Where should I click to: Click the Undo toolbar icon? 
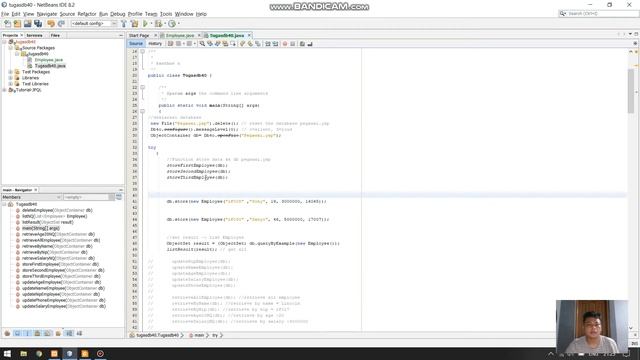(x=51, y=24)
